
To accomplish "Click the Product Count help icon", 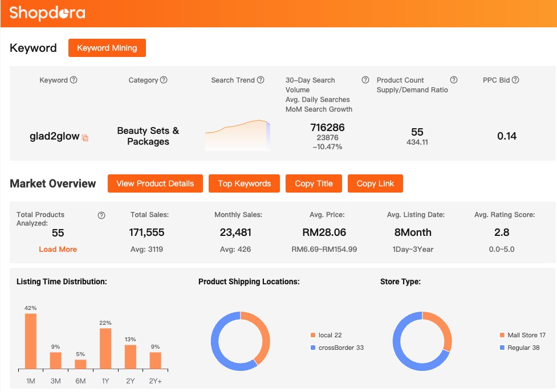I will [454, 80].
